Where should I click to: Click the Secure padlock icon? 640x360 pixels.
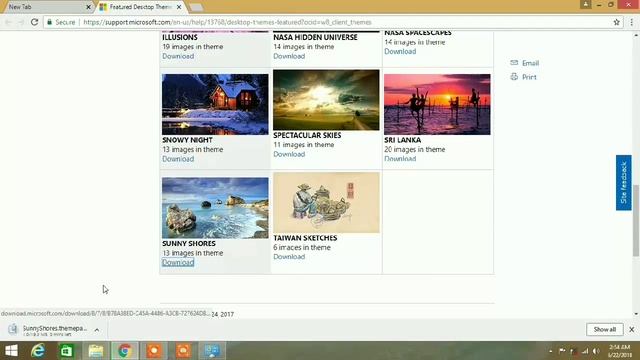pos(49,22)
